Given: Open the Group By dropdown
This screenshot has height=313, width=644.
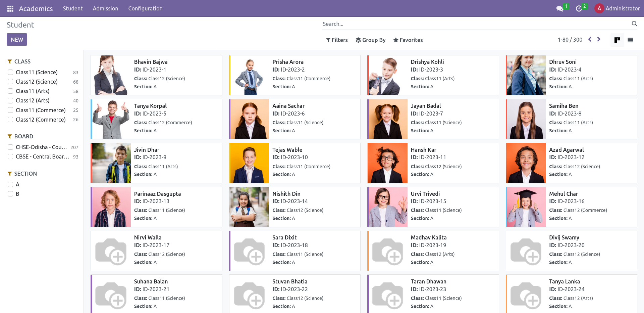Looking at the screenshot, I should (370, 40).
